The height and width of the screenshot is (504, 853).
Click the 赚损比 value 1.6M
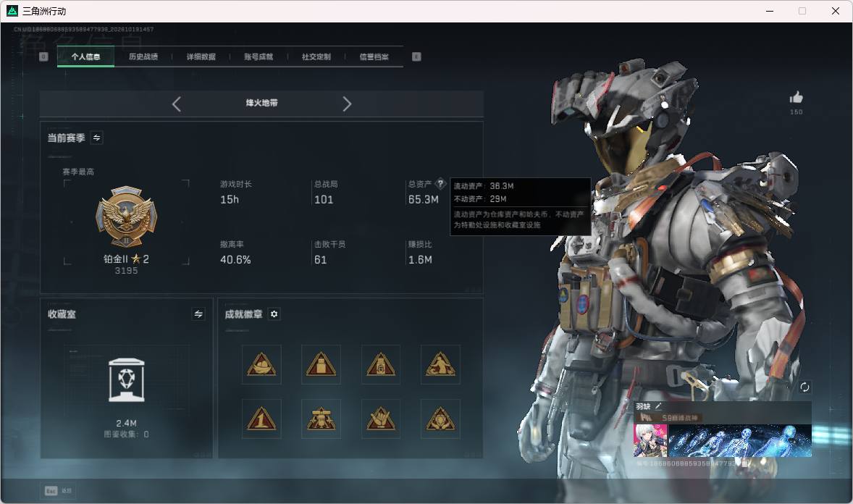pos(420,260)
